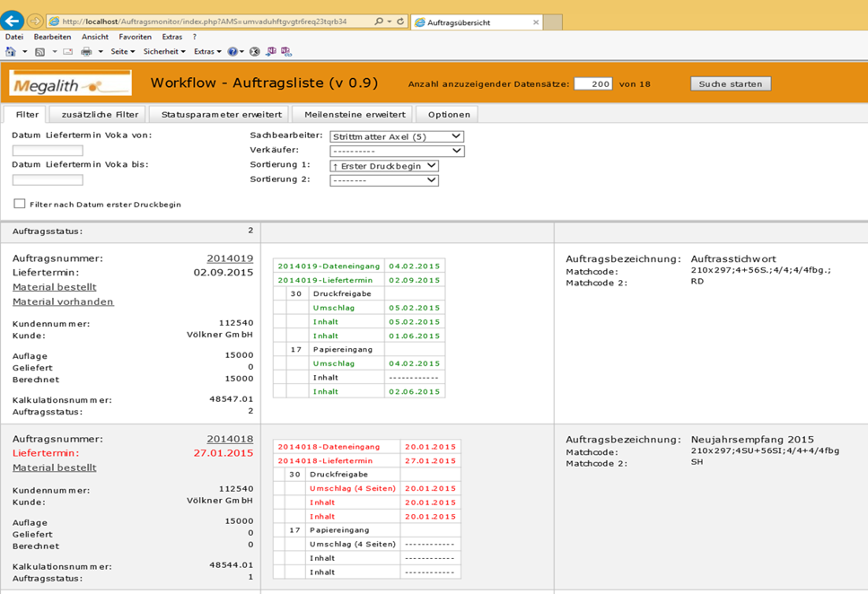This screenshot has height=594, width=868.
Task: Switch to the zusätzliche Filter tab
Action: (100, 115)
